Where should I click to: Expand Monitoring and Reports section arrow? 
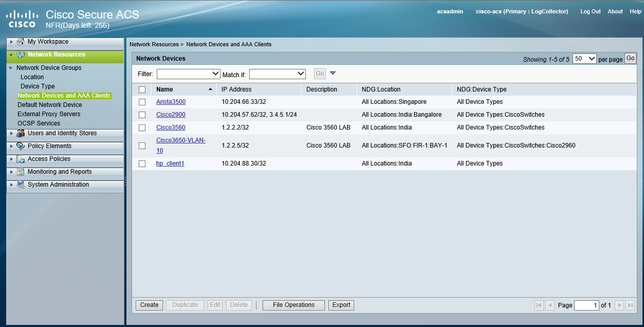pos(11,172)
